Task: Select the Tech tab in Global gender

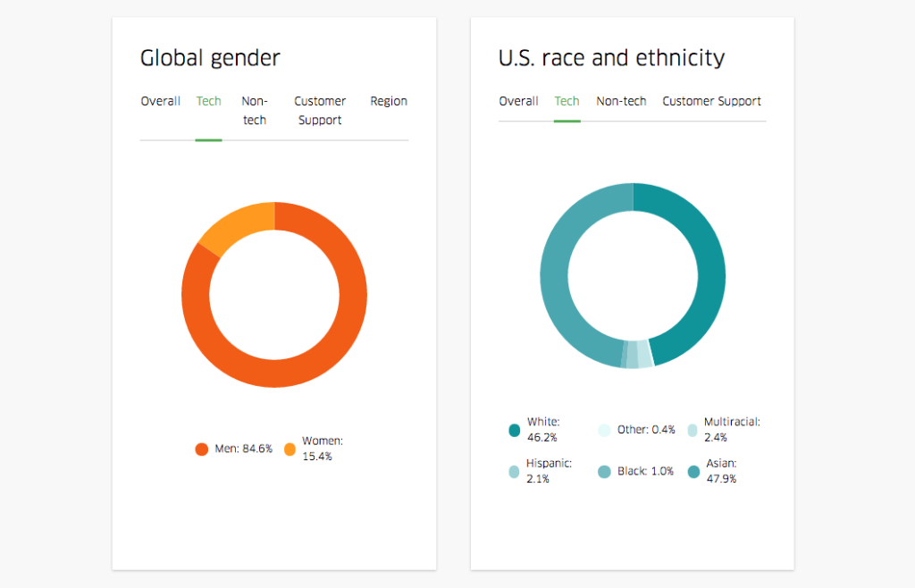Action: coord(208,101)
